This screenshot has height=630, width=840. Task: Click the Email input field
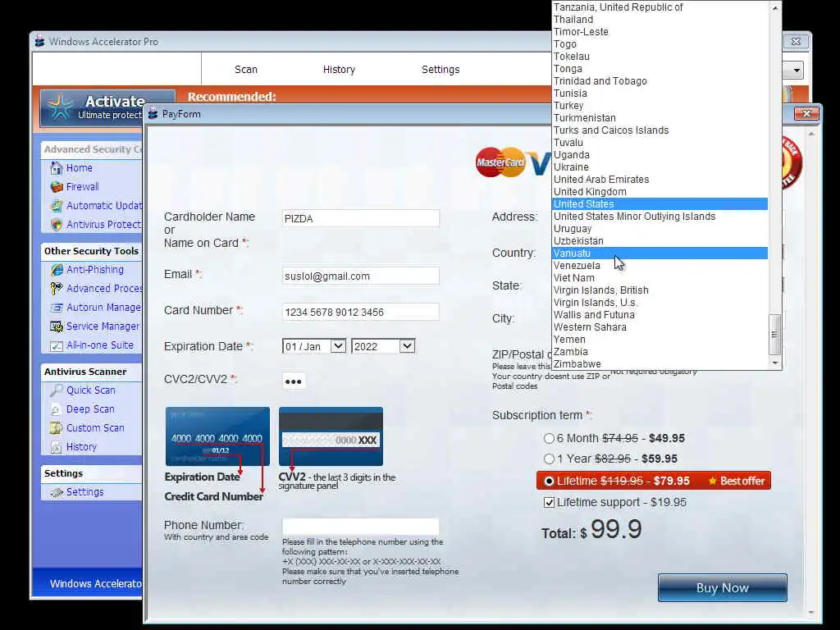point(361,276)
